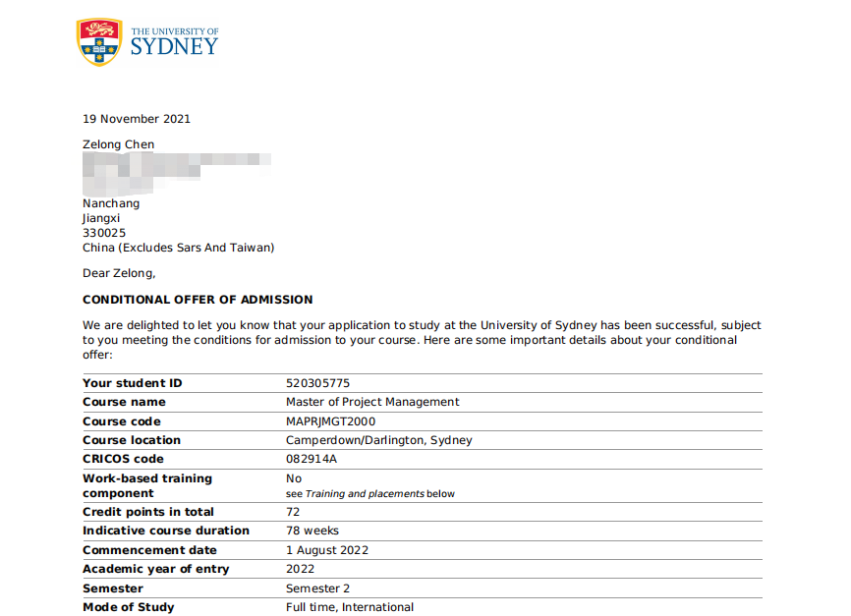Click the blurred address line in the letter
The height and width of the screenshot is (616, 851).
[x=177, y=167]
